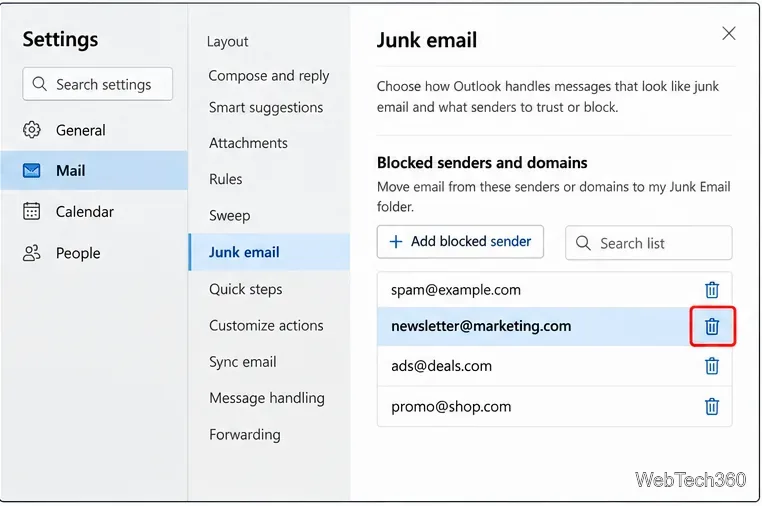Click the Mail envelope icon
762x506 pixels.
(x=32, y=171)
